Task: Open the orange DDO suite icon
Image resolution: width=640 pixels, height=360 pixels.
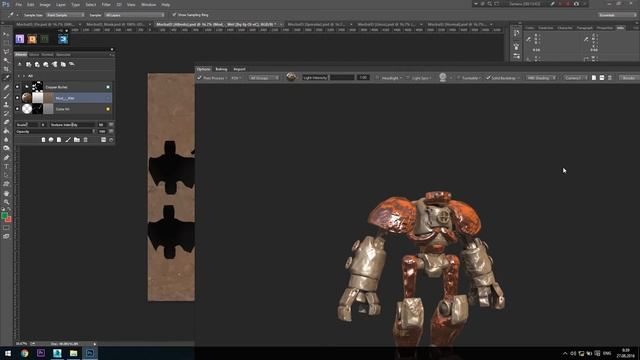Action: [32, 39]
